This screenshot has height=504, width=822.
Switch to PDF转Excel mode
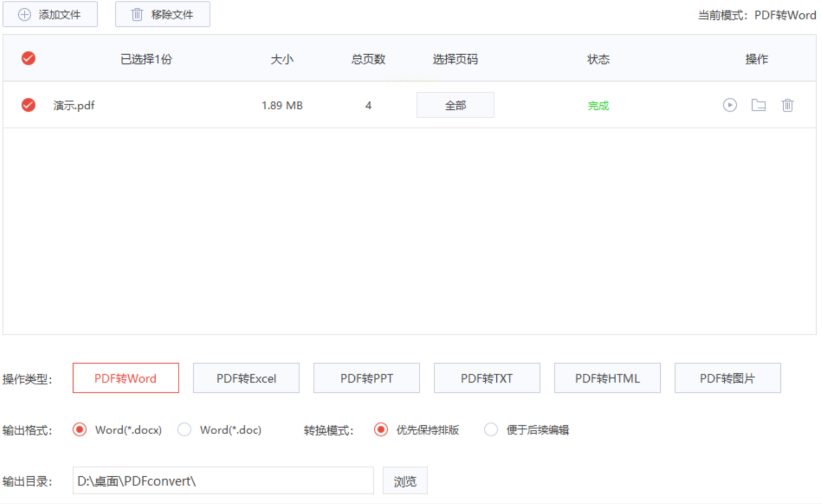[x=246, y=378]
